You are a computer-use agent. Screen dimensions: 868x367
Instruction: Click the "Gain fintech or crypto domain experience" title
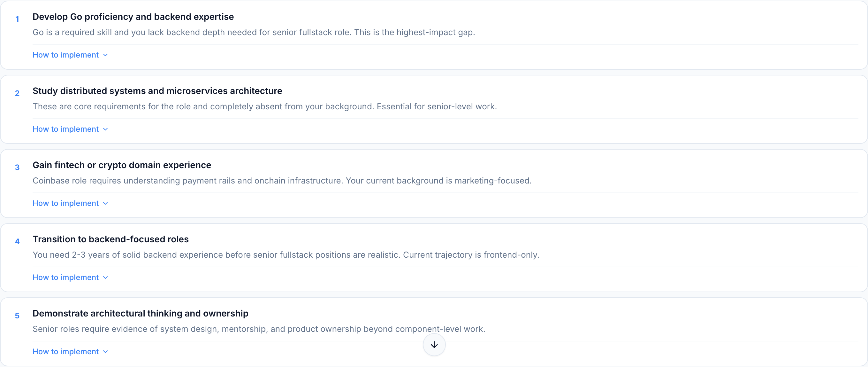pyautogui.click(x=122, y=165)
